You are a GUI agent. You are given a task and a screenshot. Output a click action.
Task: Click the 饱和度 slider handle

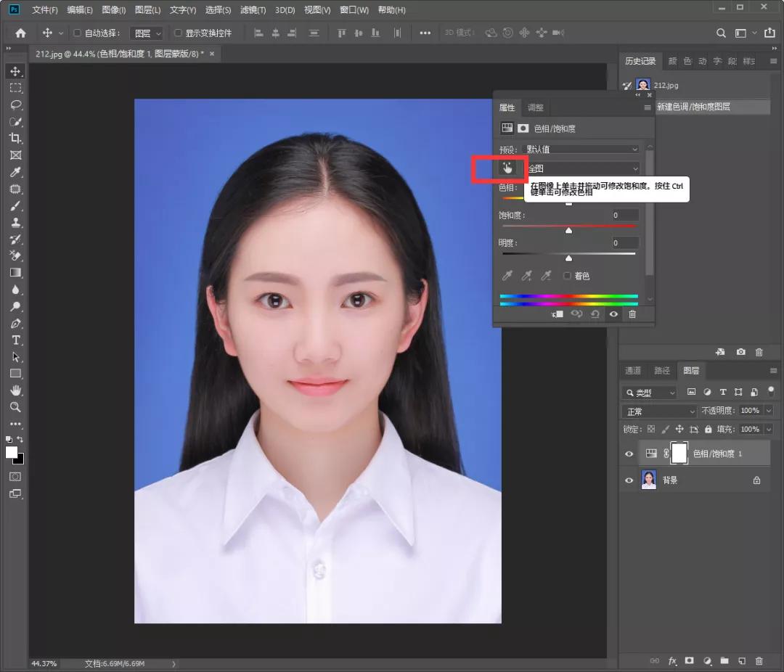click(568, 231)
